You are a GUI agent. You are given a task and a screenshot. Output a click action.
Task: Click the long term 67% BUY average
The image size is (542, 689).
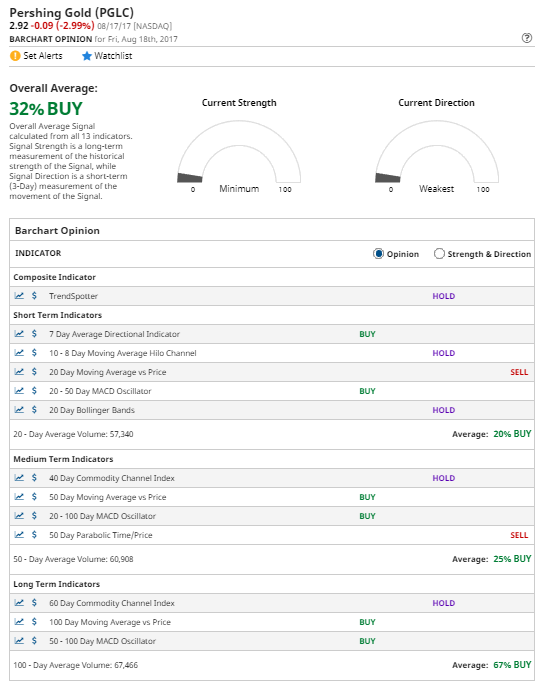coord(512,665)
